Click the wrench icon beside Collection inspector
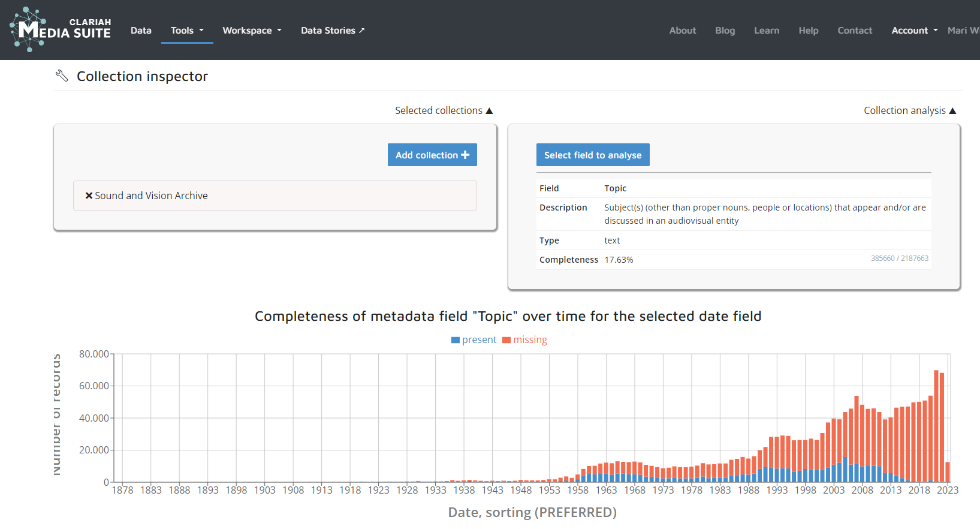980x529 pixels. point(62,76)
